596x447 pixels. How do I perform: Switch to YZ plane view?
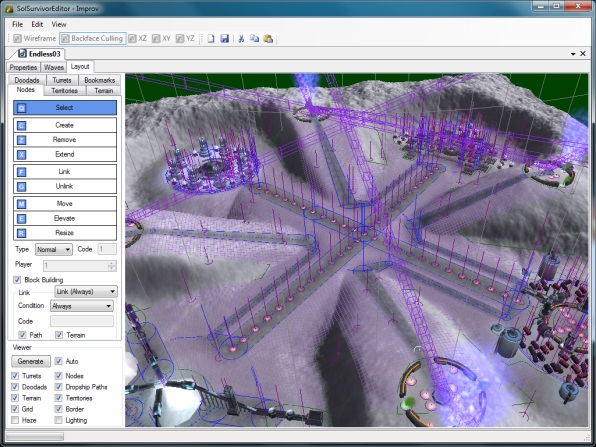pyautogui.click(x=185, y=38)
